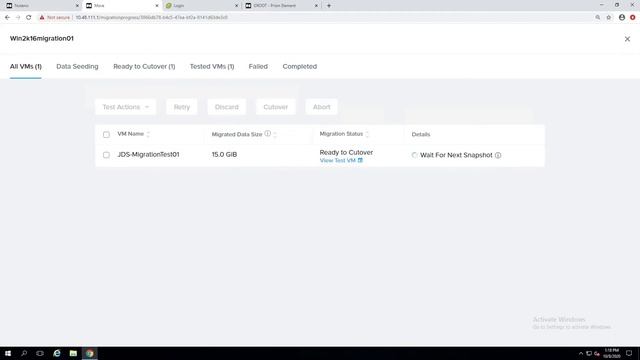Switch to the All VMs (1) tab
This screenshot has height=360, width=640.
pyautogui.click(x=26, y=66)
